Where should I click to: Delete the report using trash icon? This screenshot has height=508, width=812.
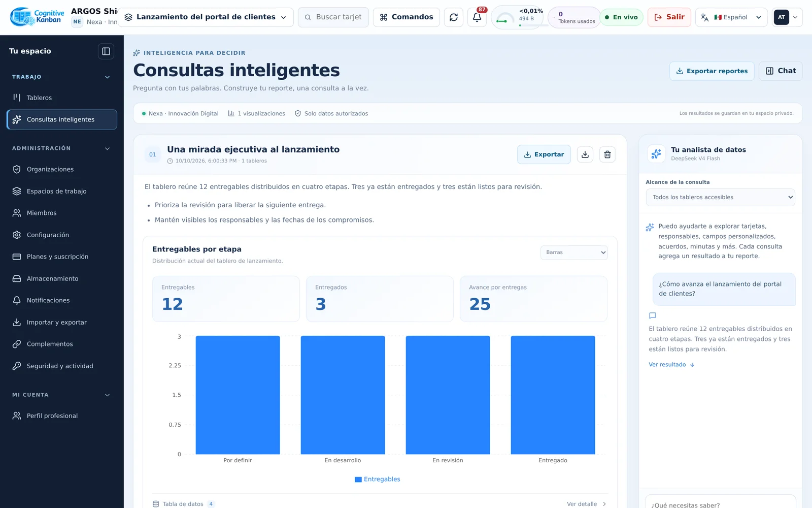pos(607,154)
